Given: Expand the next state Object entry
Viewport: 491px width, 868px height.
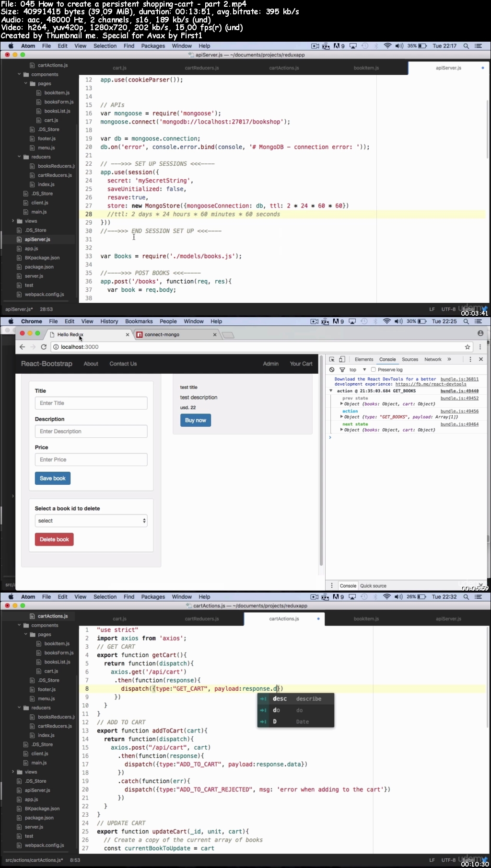Looking at the screenshot, I should point(341,430).
